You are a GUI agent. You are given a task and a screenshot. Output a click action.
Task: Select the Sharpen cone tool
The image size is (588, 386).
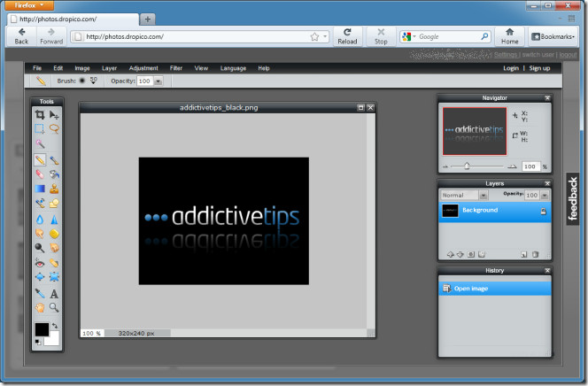(54, 220)
